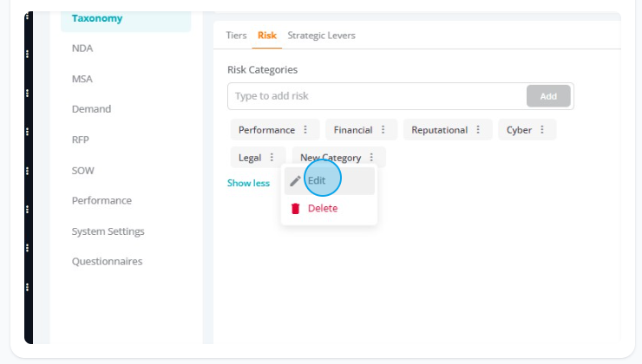642x364 pixels.
Task: Open the Performance chip's three-dot menu
Action: [305, 130]
